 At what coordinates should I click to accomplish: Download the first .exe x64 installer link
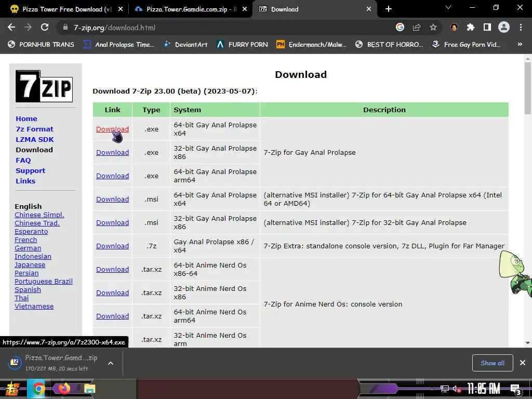(x=112, y=129)
